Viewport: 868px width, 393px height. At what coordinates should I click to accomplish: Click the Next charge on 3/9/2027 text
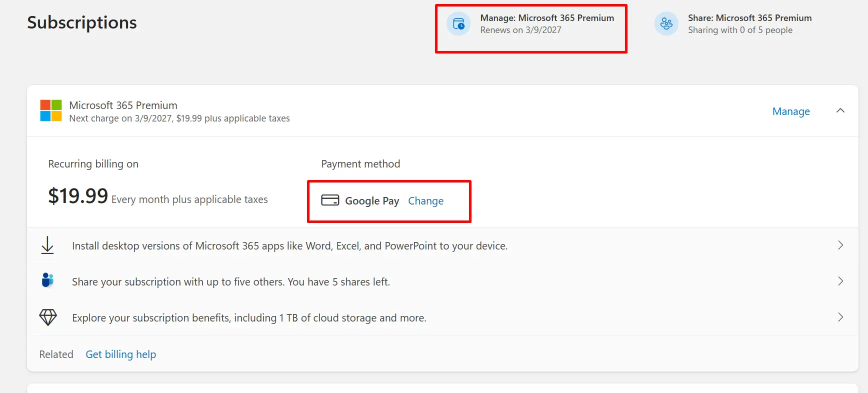click(179, 118)
